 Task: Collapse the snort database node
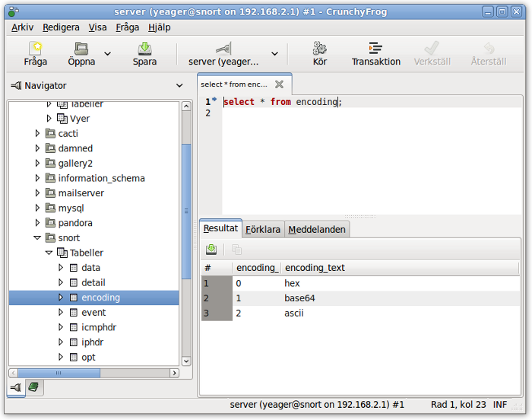[37, 238]
